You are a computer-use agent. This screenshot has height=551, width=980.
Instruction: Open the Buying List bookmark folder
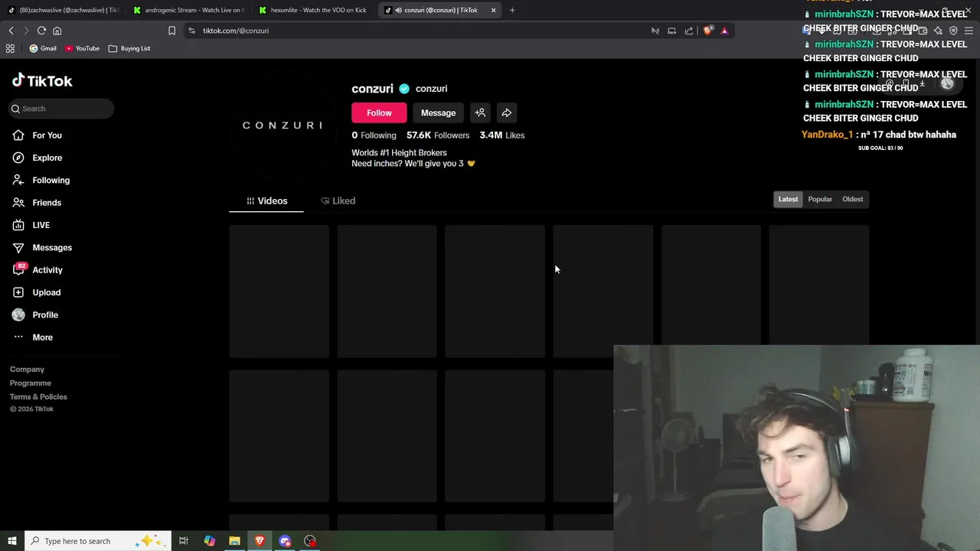[129, 48]
